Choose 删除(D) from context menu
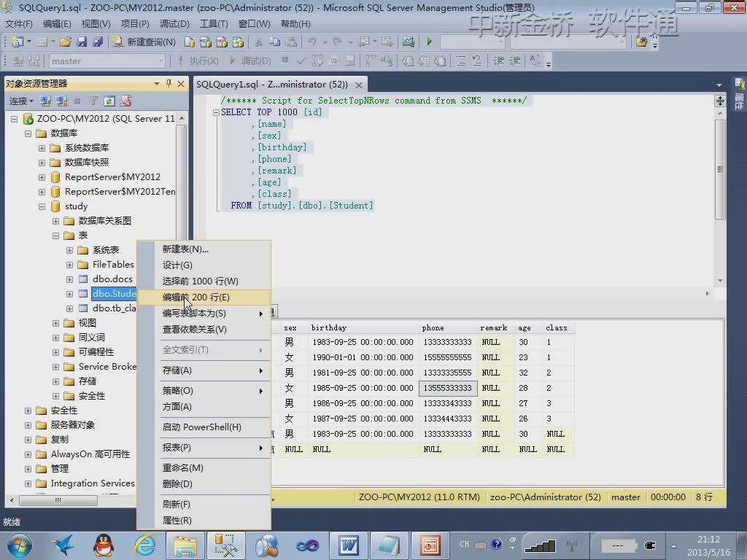 coord(204,484)
